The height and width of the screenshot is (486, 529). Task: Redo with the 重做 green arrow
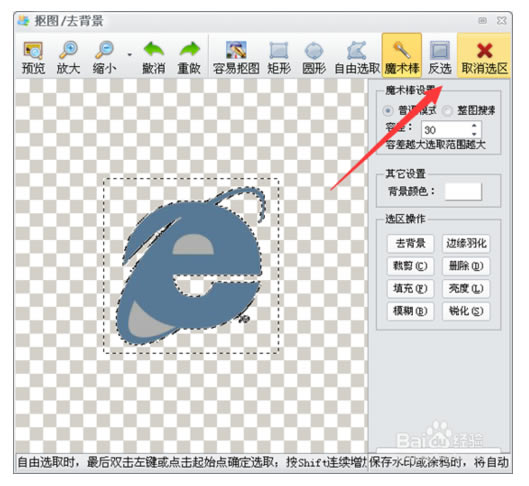[x=189, y=58]
